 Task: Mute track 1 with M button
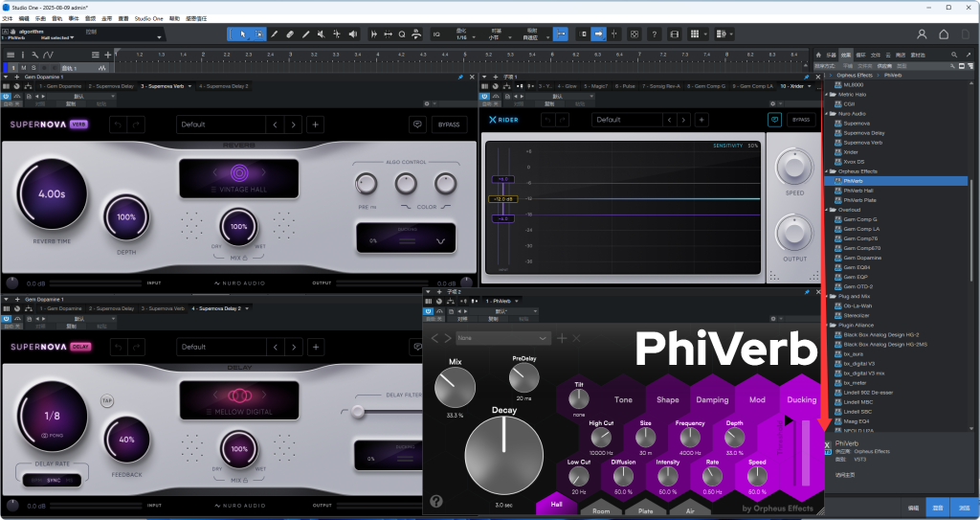(x=24, y=68)
